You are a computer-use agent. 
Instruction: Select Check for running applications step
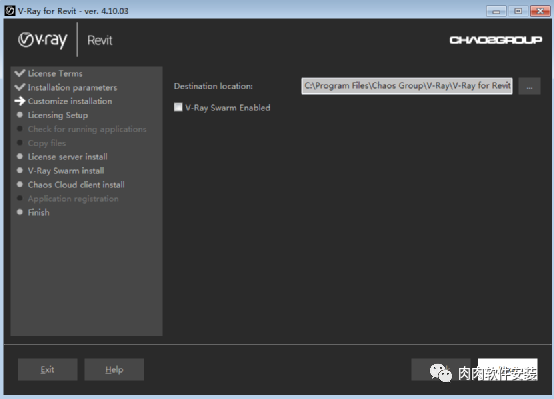pos(87,129)
